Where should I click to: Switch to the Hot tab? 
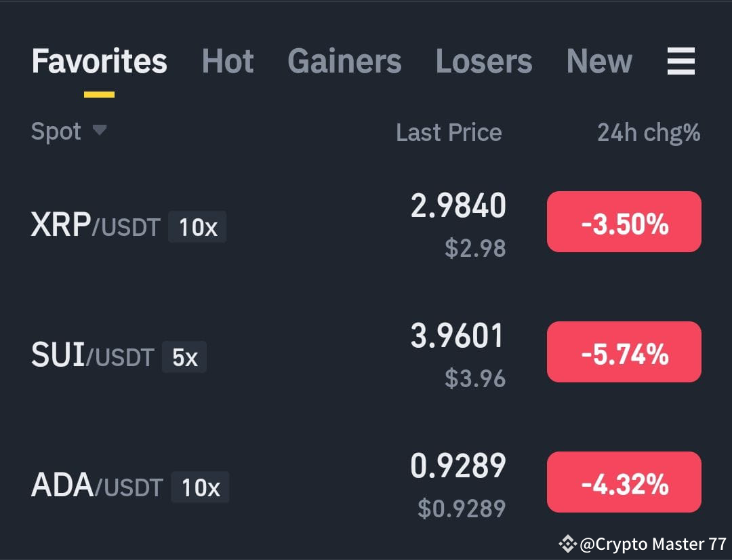click(x=227, y=61)
